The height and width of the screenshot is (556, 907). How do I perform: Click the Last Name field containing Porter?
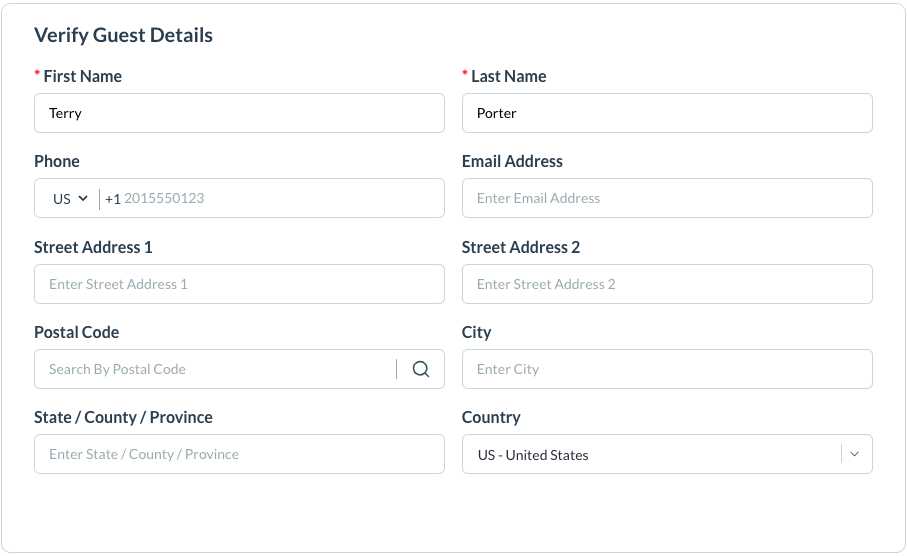pos(667,113)
